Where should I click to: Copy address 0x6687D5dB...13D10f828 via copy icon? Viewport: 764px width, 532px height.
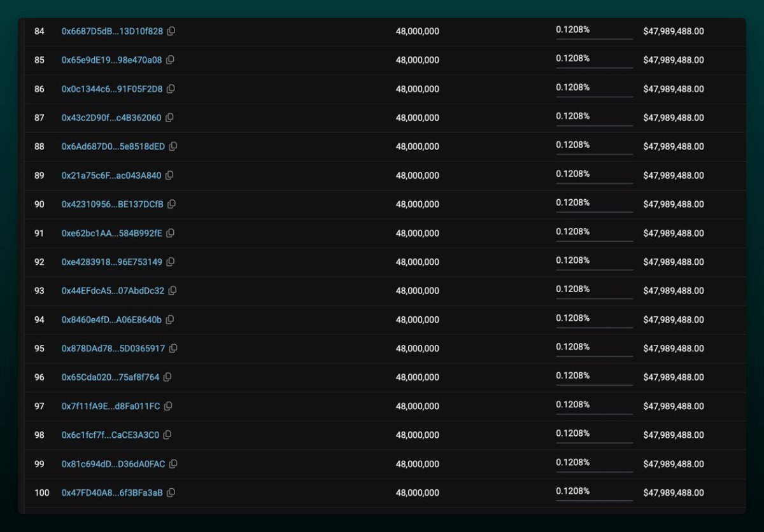pos(171,31)
